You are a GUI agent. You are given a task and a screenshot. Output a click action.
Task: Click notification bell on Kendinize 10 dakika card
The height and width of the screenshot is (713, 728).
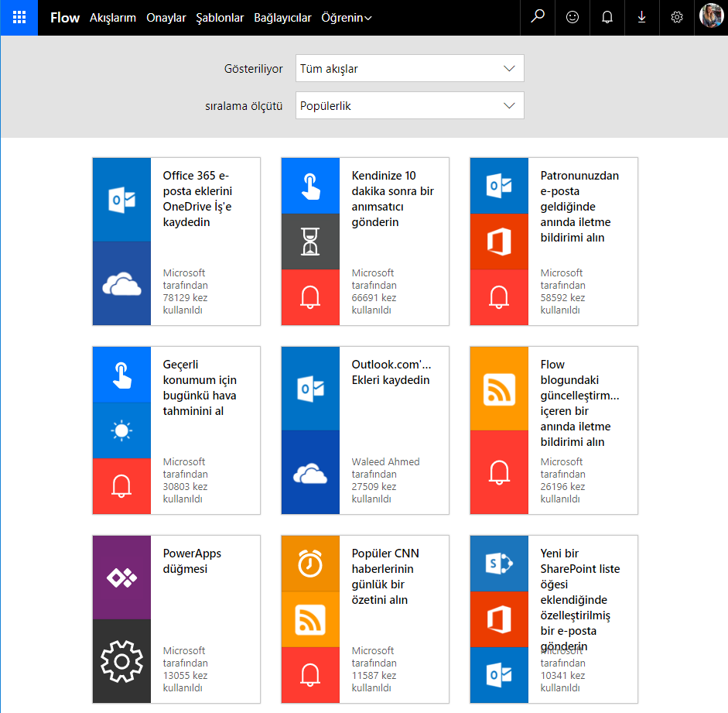click(310, 297)
